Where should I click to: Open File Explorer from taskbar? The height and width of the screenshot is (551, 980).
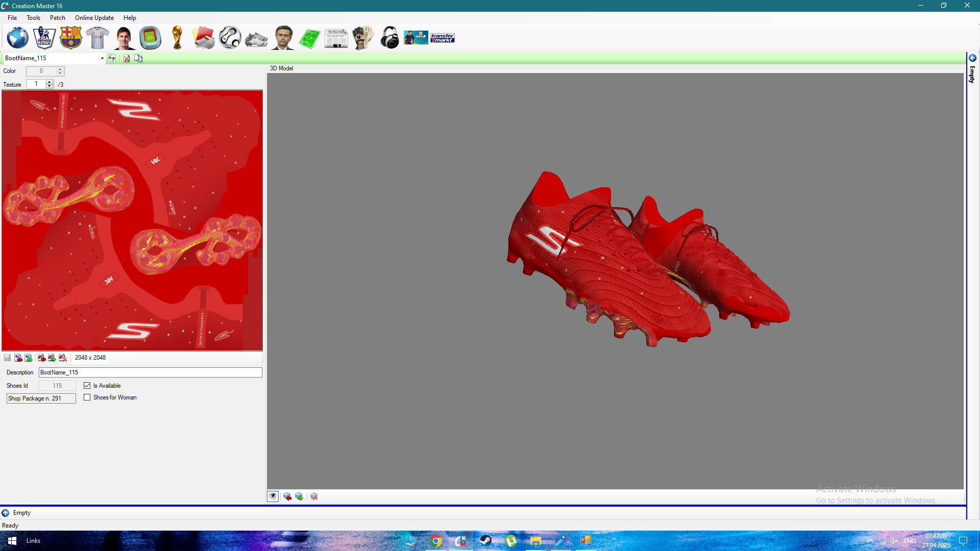pos(535,541)
